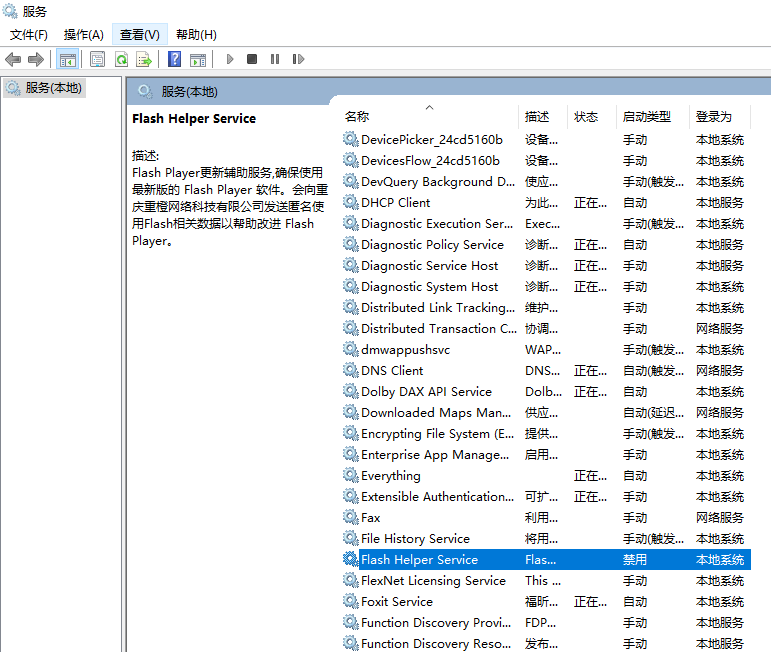Open the 帮助(H) menu
The height and width of the screenshot is (652, 771).
click(196, 35)
